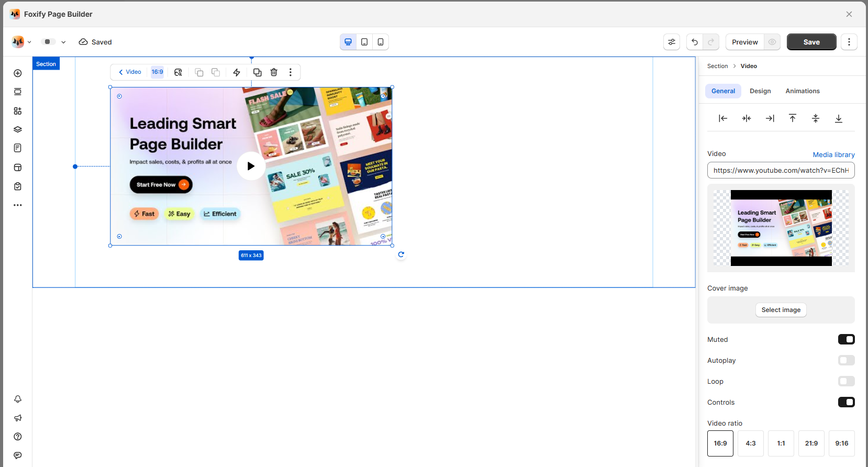Go back via Video chevron in toolbar
Viewport: 868px width, 467px height.
(130, 72)
